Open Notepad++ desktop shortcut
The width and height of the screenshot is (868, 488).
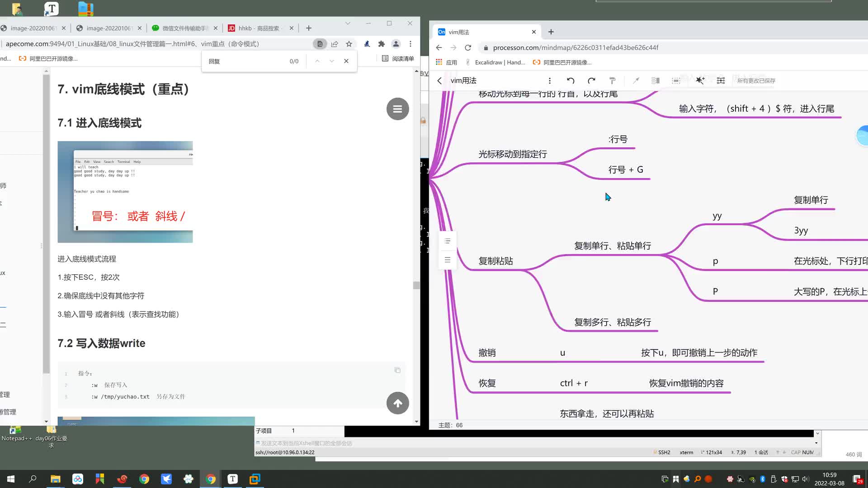tap(16, 434)
